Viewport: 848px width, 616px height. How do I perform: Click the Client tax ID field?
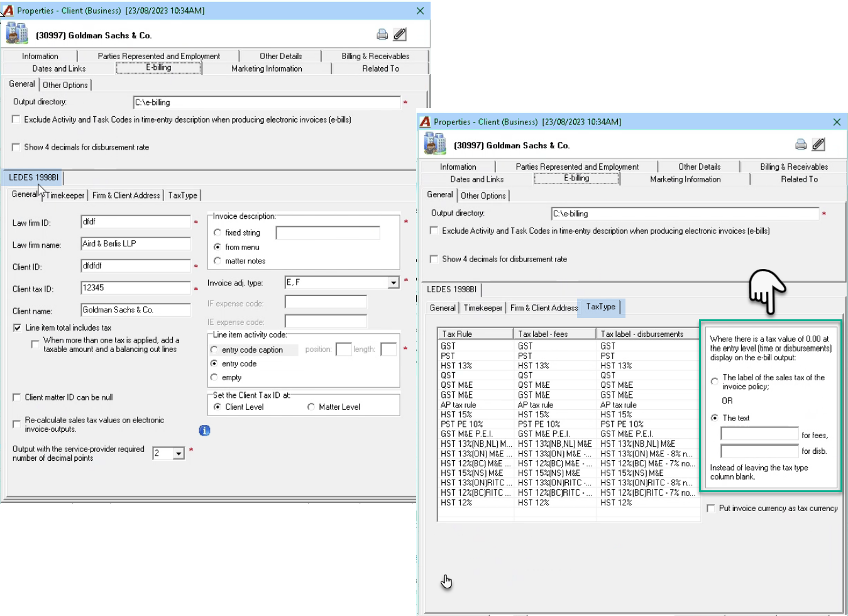click(x=135, y=288)
